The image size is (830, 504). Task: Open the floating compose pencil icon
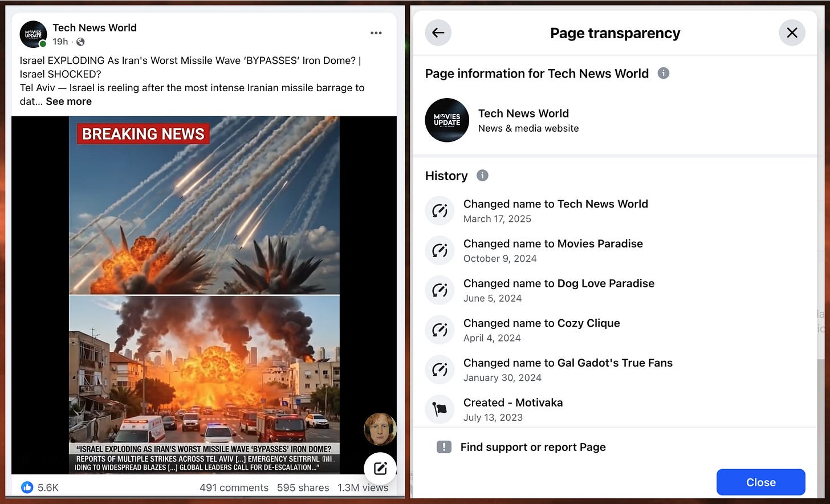[380, 468]
